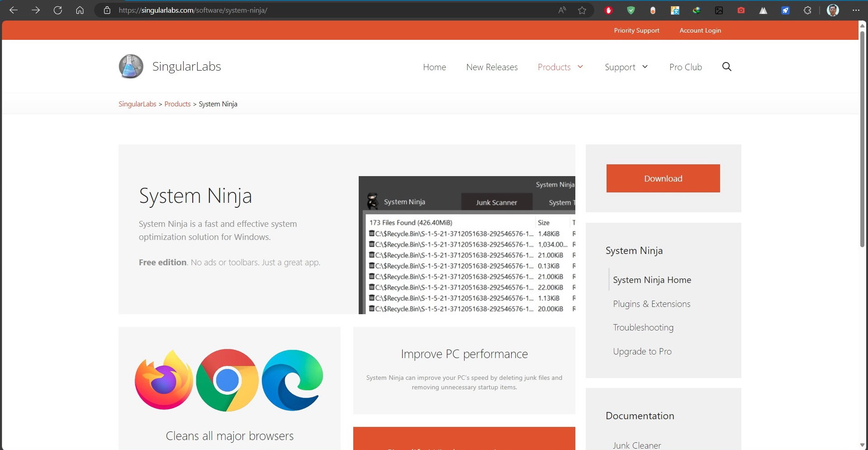Add page to favorites with star icon
This screenshot has width=868, height=450.
click(x=582, y=10)
